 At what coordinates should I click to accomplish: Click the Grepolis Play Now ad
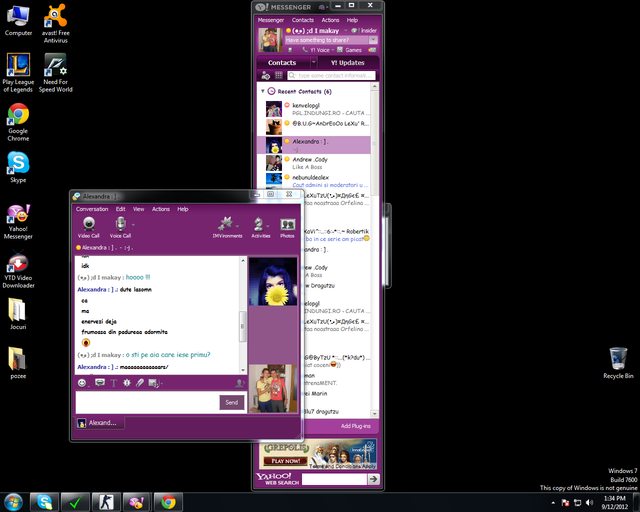coord(318,454)
